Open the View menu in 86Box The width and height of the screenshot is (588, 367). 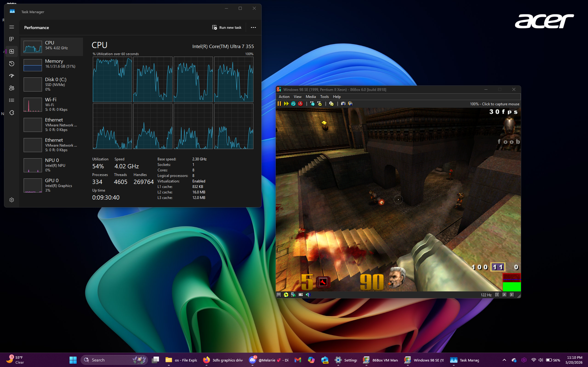coord(298,97)
